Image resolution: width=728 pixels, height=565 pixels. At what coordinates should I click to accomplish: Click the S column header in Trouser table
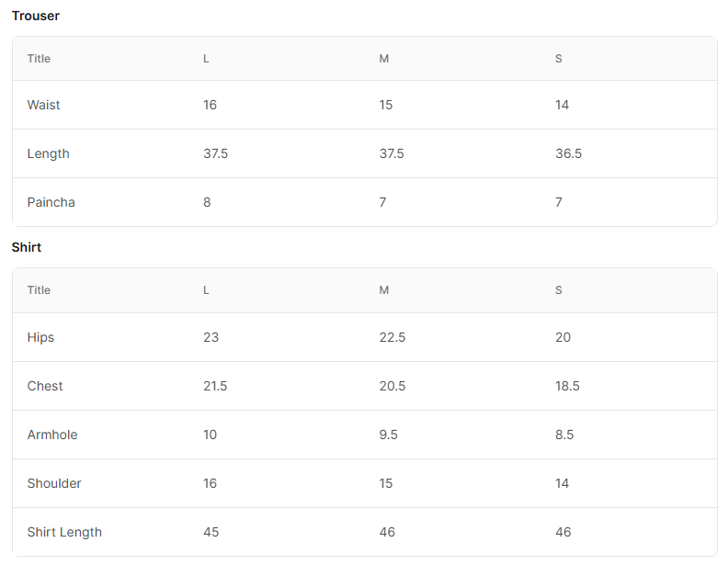[559, 59]
